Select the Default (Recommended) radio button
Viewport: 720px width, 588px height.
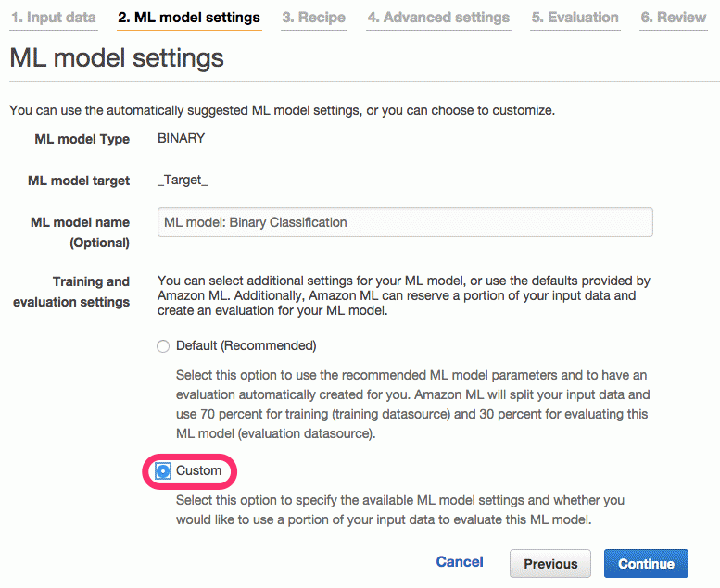[163, 346]
